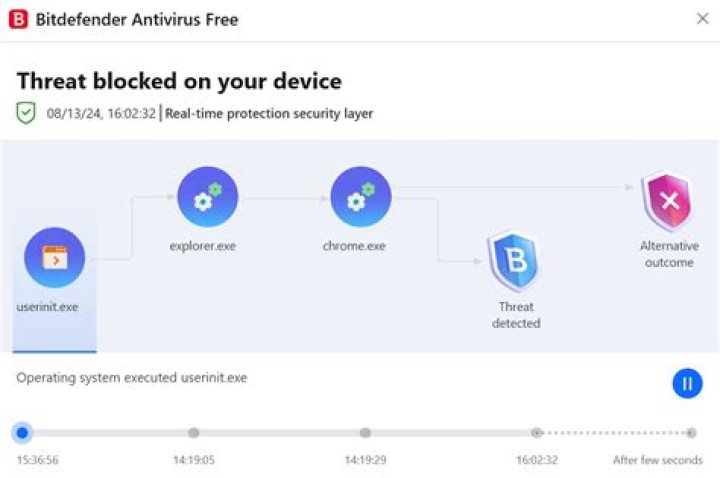The image size is (720, 478).
Task: Jump to the 14:19:05 timeline marker
Action: (x=194, y=433)
